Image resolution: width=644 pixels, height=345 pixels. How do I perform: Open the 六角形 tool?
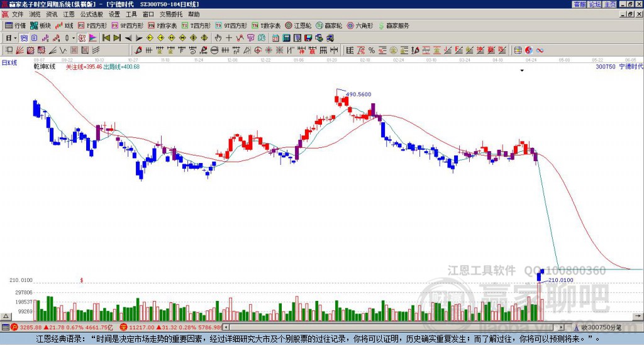tap(360, 25)
